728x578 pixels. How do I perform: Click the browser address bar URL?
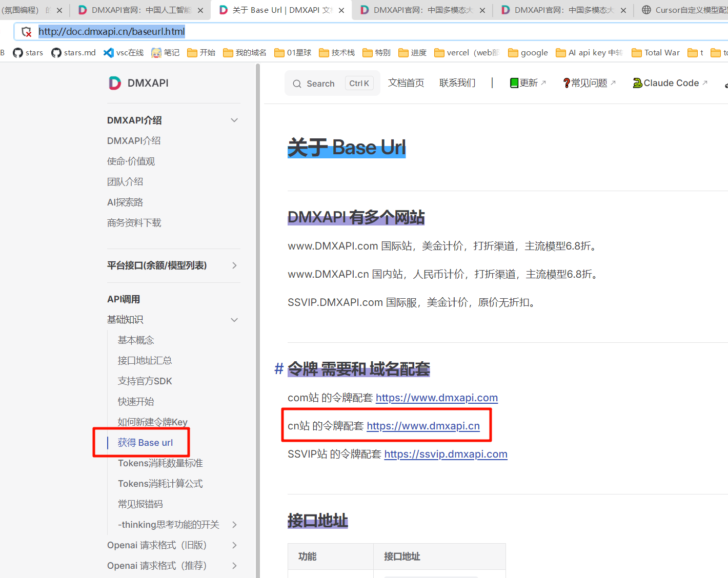112,32
